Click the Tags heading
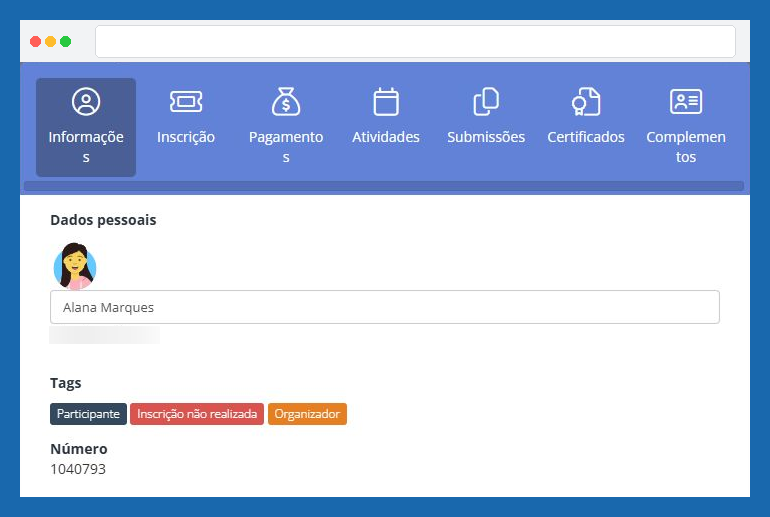The width and height of the screenshot is (770, 517). click(66, 383)
